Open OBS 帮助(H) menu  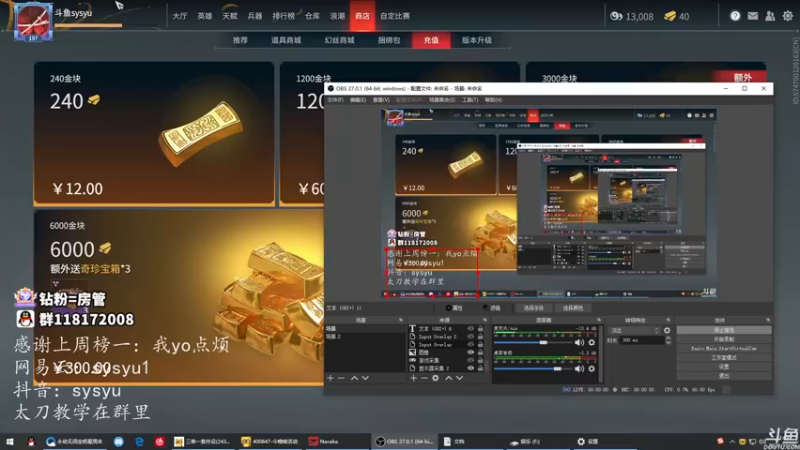click(x=493, y=100)
